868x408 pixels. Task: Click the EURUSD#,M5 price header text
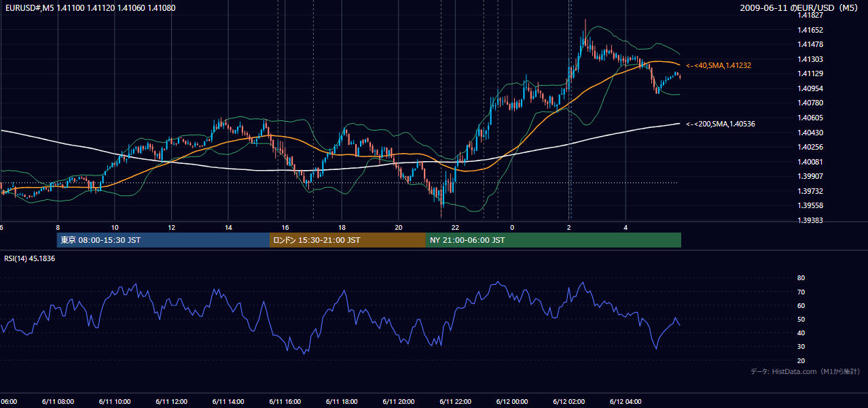pos(91,8)
